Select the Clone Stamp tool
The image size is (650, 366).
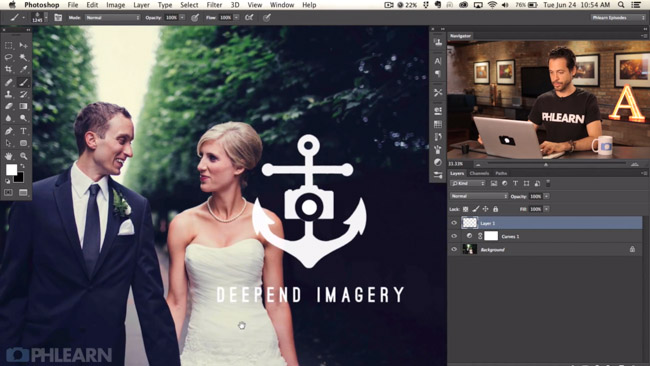pyautogui.click(x=9, y=94)
